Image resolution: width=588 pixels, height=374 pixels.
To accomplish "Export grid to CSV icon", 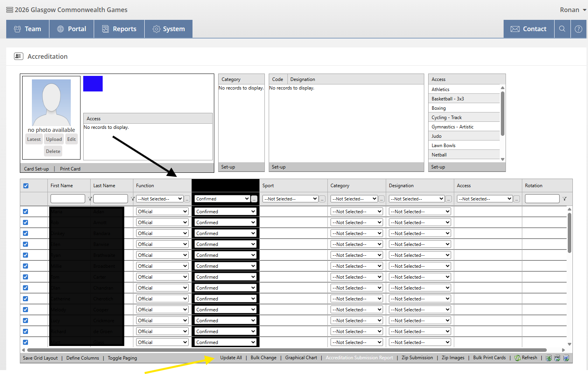I will click(557, 358).
